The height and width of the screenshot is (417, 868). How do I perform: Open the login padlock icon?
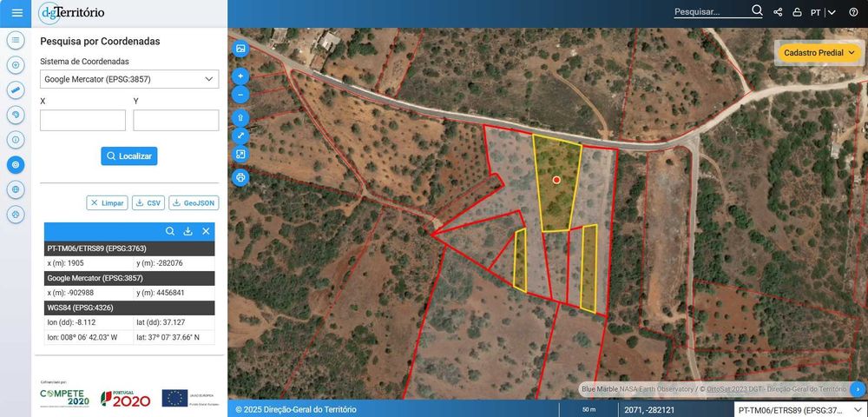pyautogui.click(x=797, y=12)
